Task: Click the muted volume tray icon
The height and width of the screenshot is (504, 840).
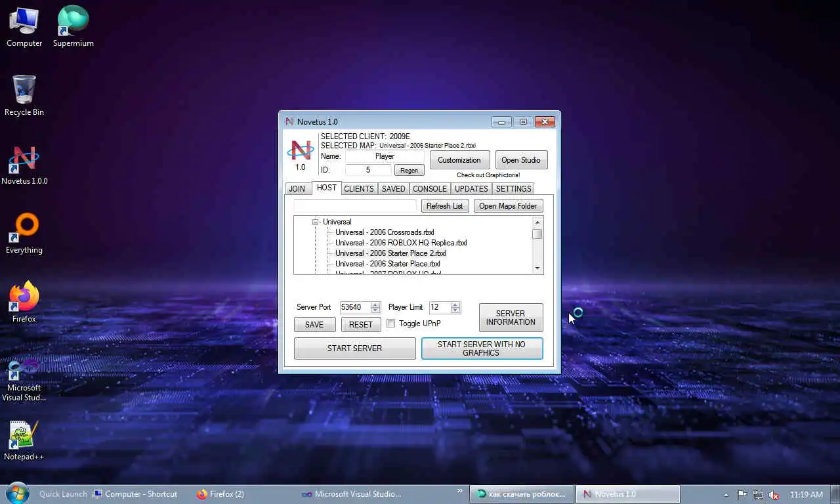Action: 774,495
